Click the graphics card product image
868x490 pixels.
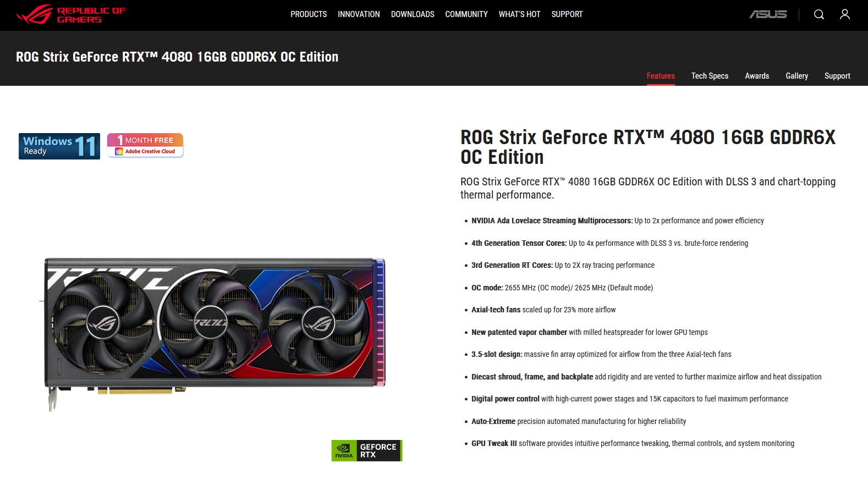215,333
